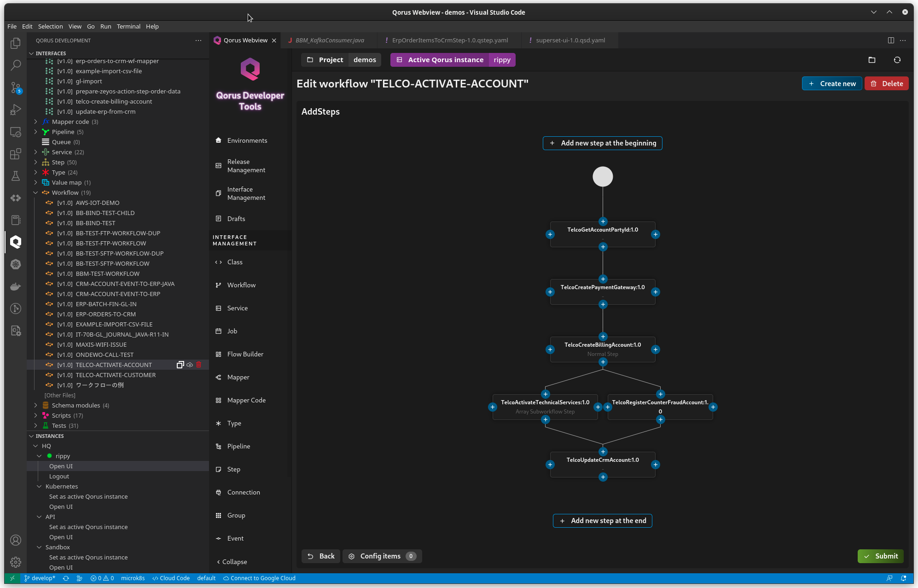The width and height of the screenshot is (918, 588).
Task: Expand the Mapper code tree node
Action: 35,122
